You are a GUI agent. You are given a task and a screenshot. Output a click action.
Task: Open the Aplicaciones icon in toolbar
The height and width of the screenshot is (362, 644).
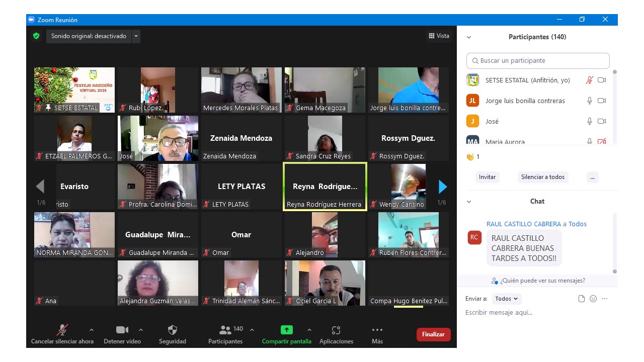pyautogui.click(x=336, y=330)
